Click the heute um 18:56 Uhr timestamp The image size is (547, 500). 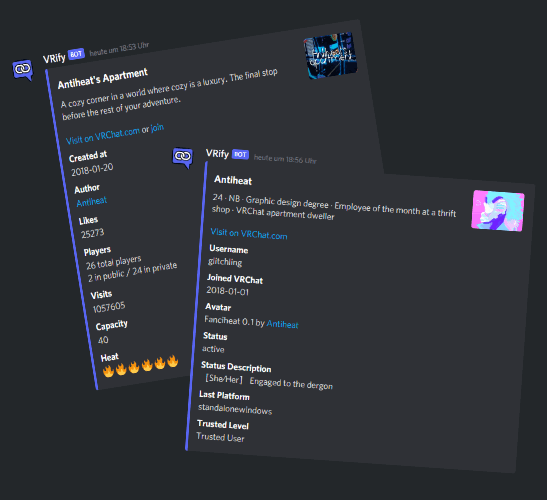285,159
